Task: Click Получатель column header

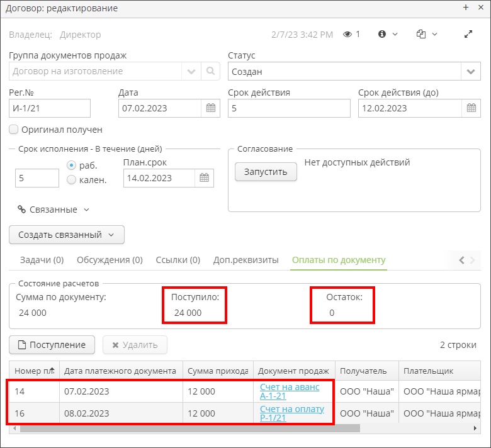Action: [367, 371]
